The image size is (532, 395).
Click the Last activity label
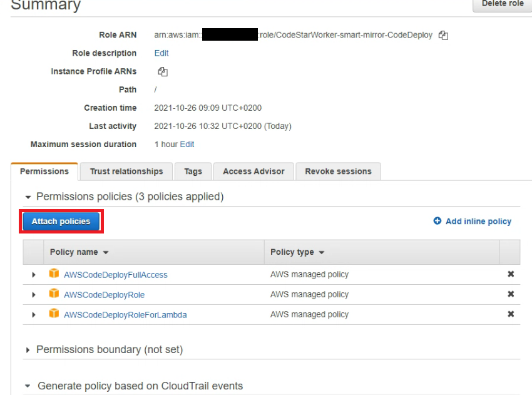click(113, 126)
